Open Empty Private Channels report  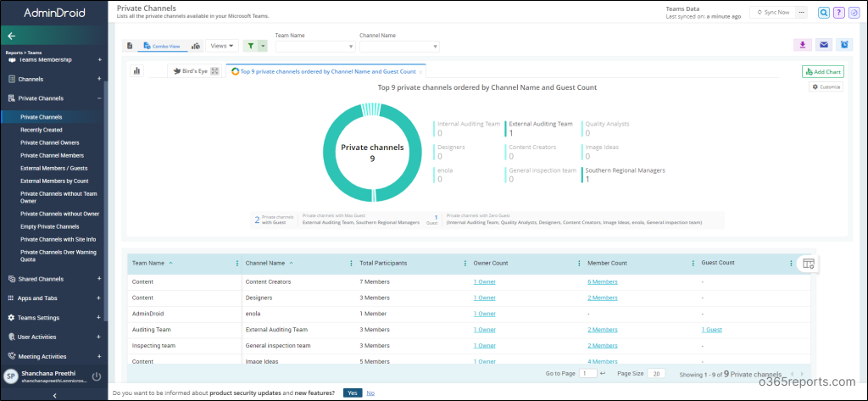[x=50, y=226]
